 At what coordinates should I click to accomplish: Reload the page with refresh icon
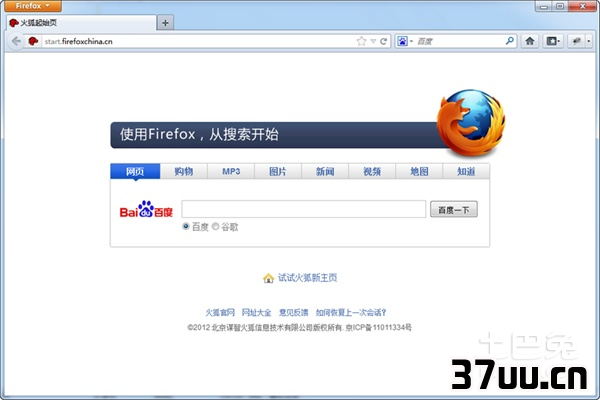383,41
